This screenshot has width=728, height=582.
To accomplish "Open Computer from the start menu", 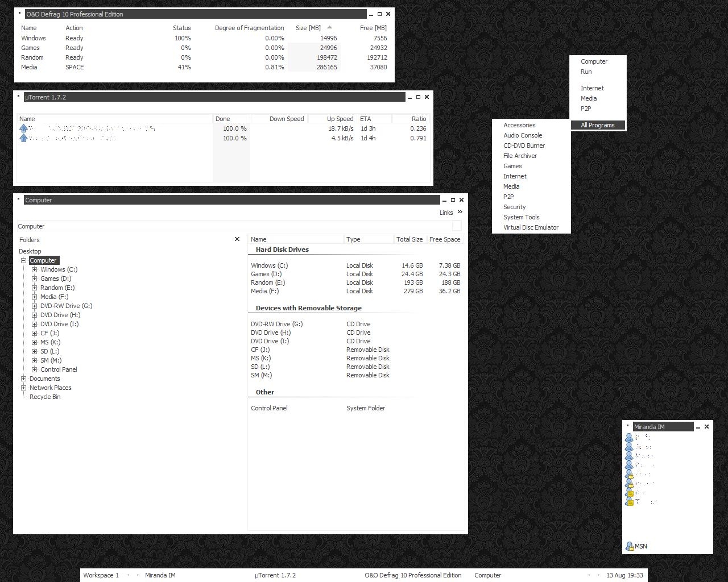I will tap(594, 61).
